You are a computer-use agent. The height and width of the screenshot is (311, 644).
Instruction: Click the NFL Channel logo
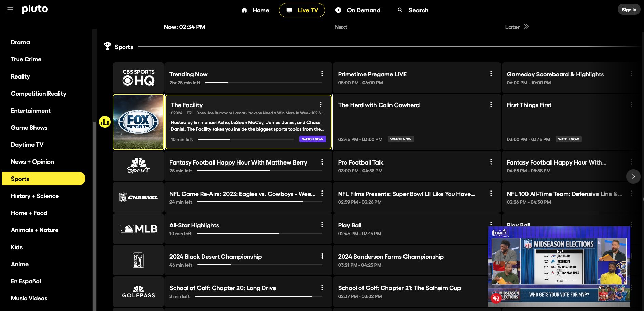pos(138,197)
